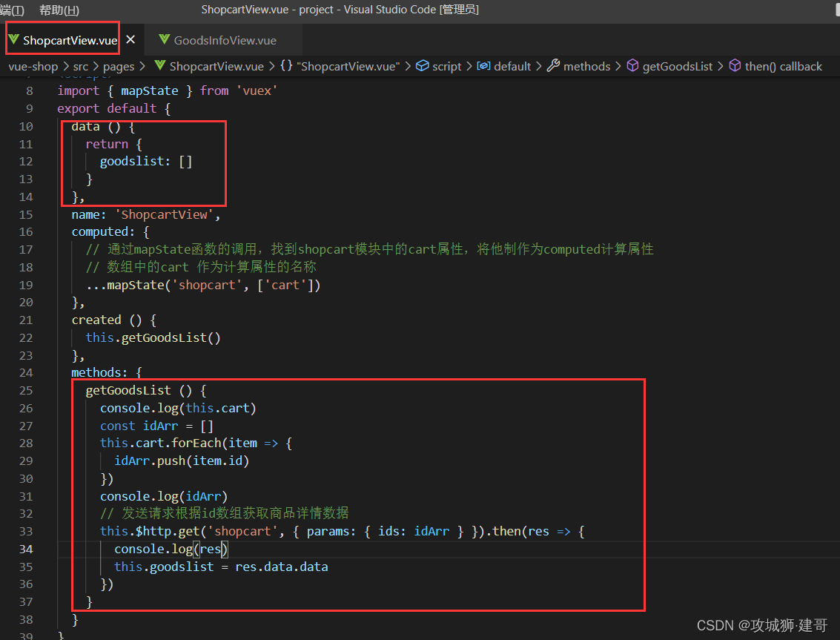Click "this.cart.forEach(item => {" on line 28

[196, 443]
